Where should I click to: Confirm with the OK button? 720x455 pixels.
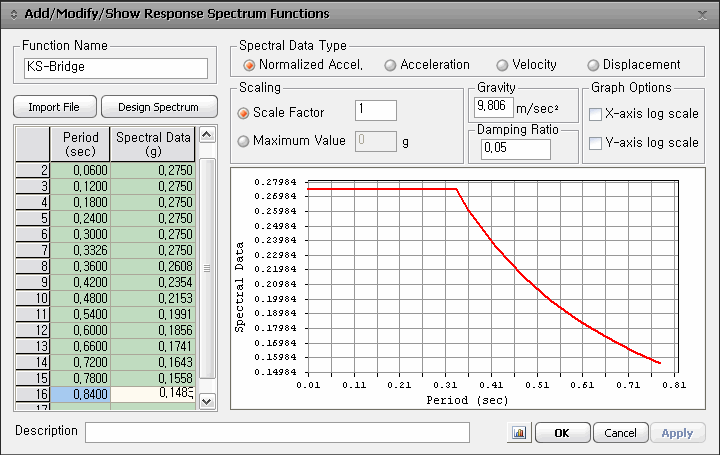(x=561, y=433)
